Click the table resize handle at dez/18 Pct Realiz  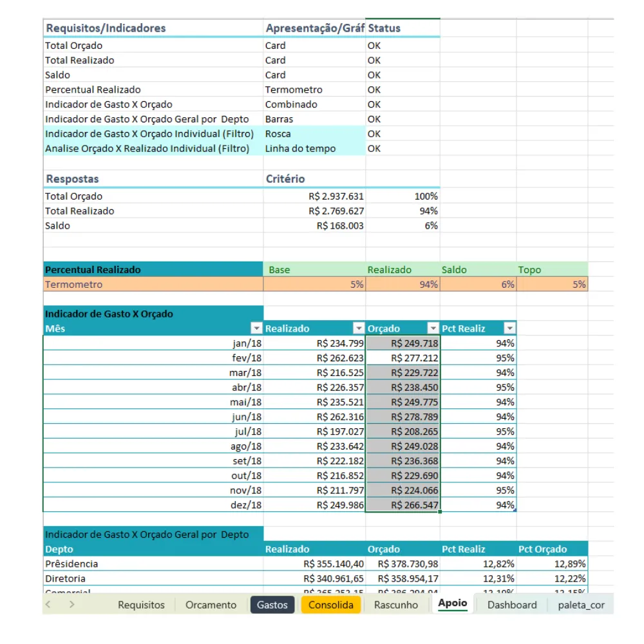[515, 509]
